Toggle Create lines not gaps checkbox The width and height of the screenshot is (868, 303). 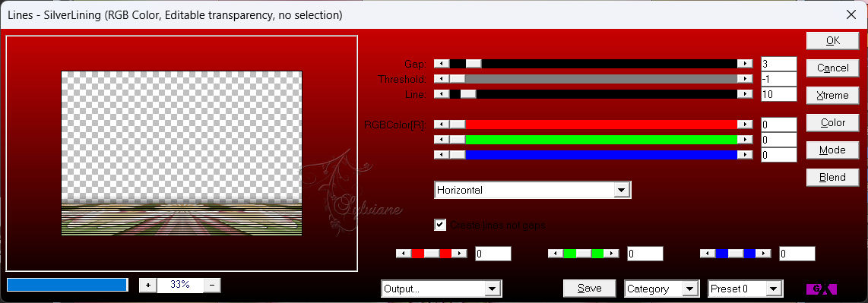(x=441, y=225)
